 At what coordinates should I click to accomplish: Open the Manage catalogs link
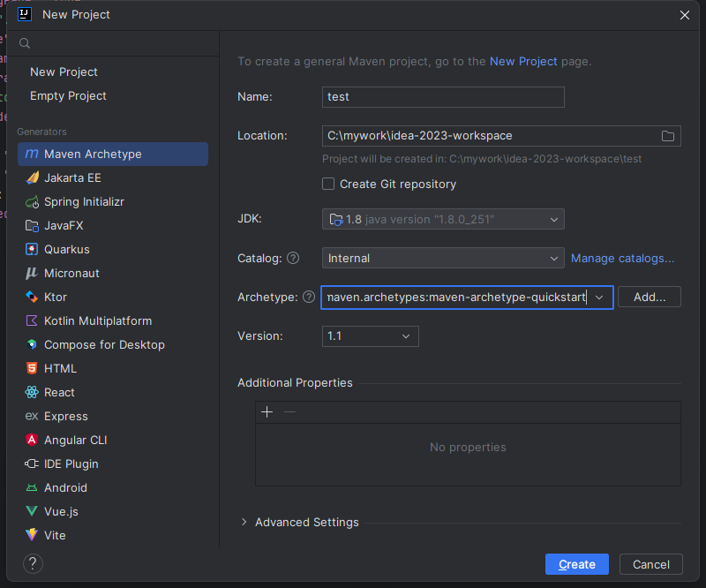(622, 258)
